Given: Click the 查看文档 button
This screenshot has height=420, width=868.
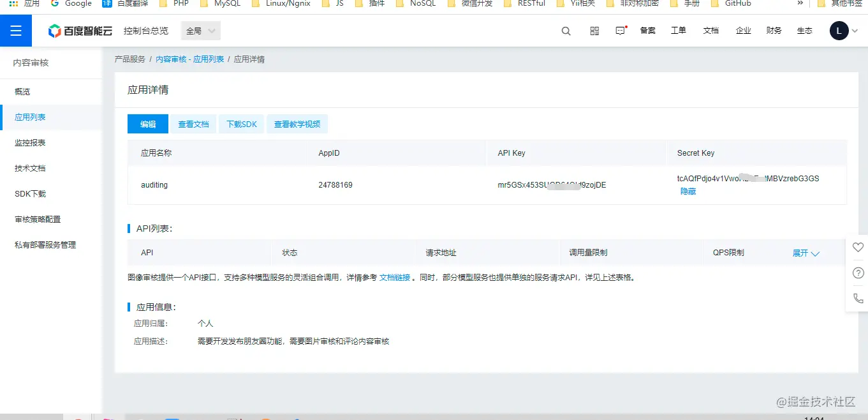Looking at the screenshot, I should (193, 124).
